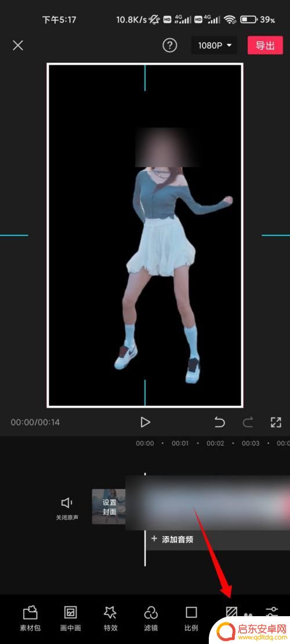
Task: Open the 特效 effects tool
Action: (x=111, y=618)
